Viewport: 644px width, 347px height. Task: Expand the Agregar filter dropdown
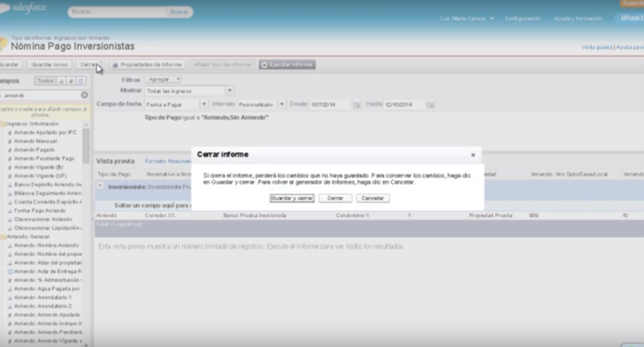coord(163,79)
